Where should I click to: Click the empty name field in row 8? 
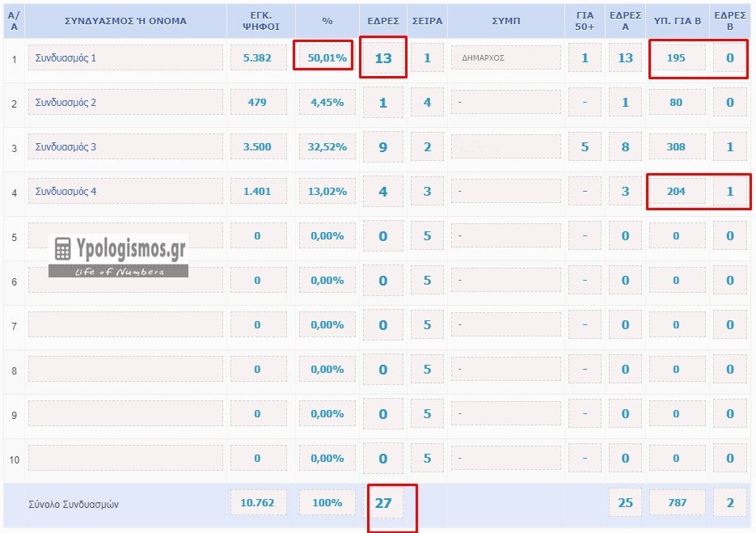click(125, 369)
